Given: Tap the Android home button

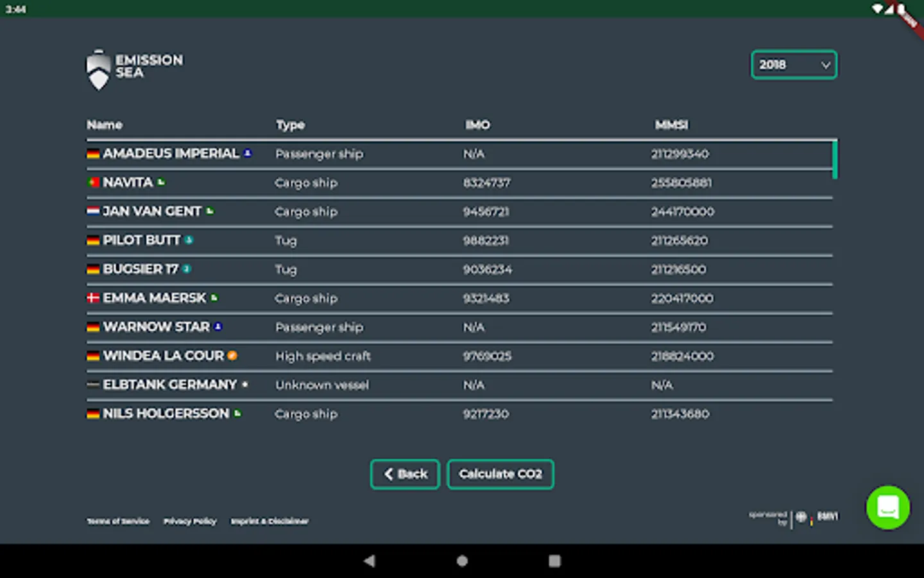Looking at the screenshot, I should tap(462, 561).
